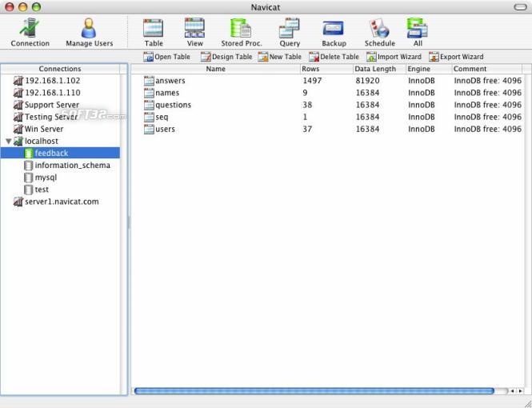Select the View toolbar icon
The height and width of the screenshot is (408, 532).
click(x=194, y=33)
